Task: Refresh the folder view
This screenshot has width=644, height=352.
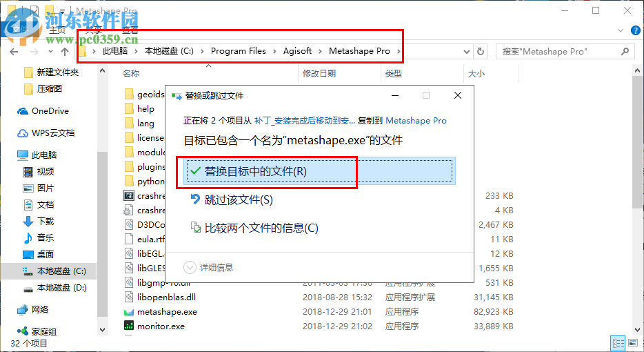Action: pos(481,51)
